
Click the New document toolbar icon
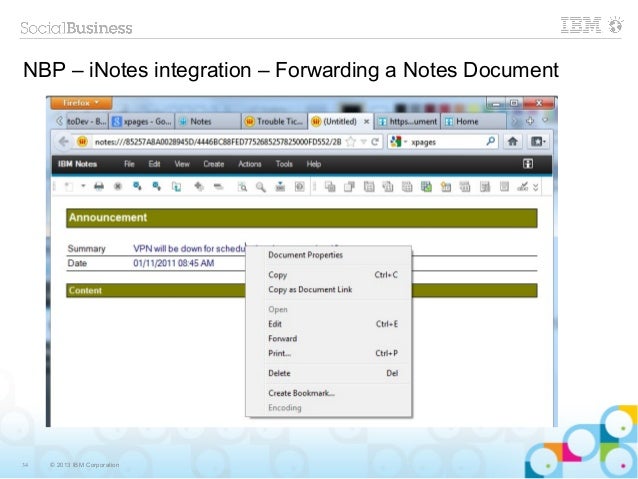click(x=69, y=187)
